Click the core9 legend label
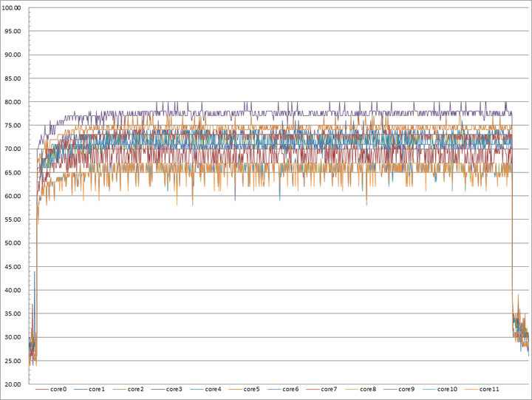 (x=406, y=389)
